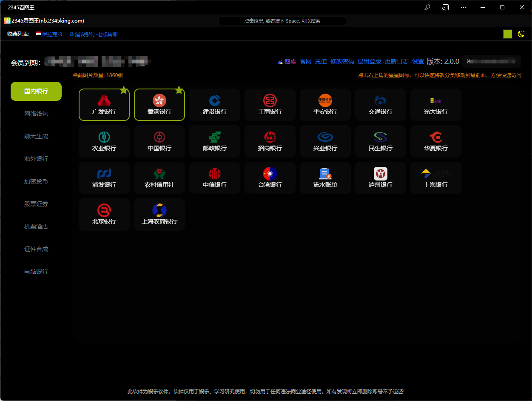The width and height of the screenshot is (532, 401).
Task: Click the key icon in title bar
Action: [x=427, y=7]
